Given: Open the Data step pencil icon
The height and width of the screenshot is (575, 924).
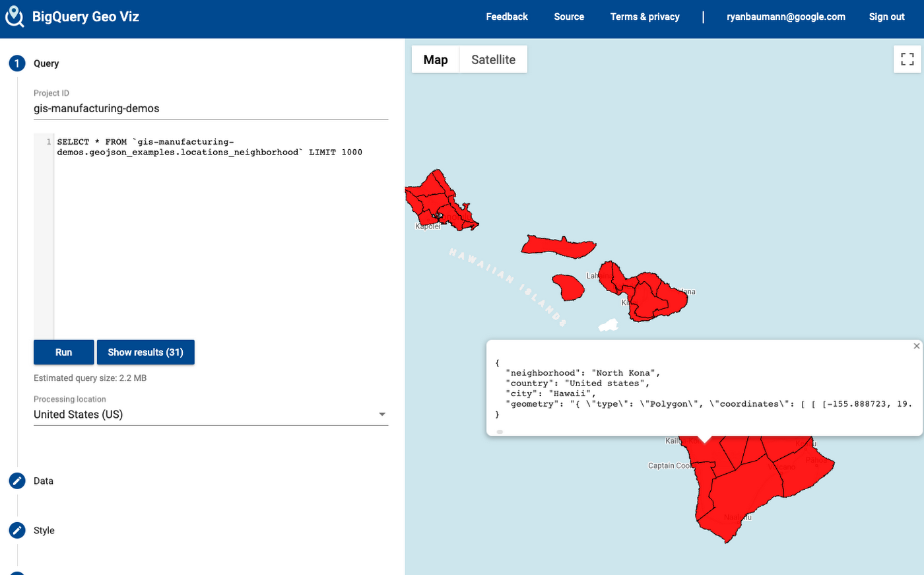Looking at the screenshot, I should 17,481.
